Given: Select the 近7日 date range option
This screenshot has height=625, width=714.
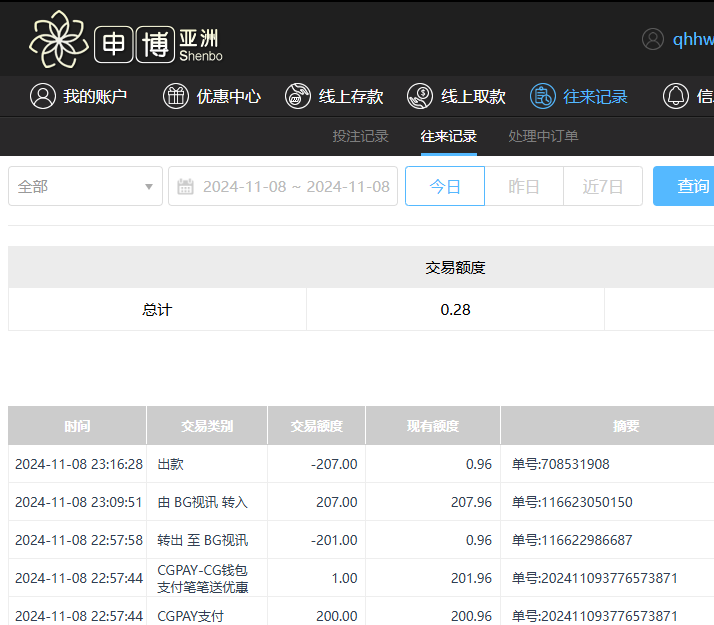Looking at the screenshot, I should 603,186.
